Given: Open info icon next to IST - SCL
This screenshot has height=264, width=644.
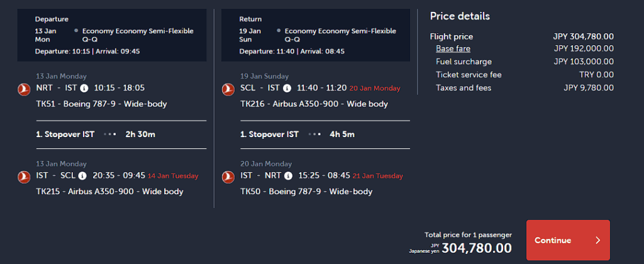Looking at the screenshot, I should pyautogui.click(x=82, y=176).
